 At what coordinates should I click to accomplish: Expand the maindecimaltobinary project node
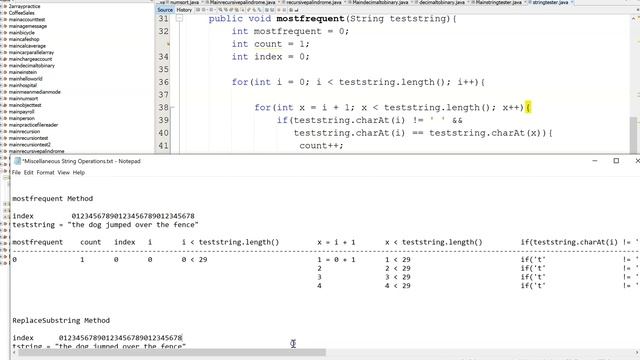point(1,65)
